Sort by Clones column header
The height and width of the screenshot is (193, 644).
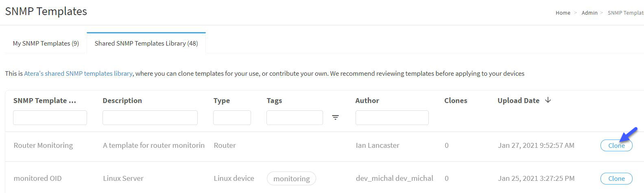pyautogui.click(x=456, y=101)
